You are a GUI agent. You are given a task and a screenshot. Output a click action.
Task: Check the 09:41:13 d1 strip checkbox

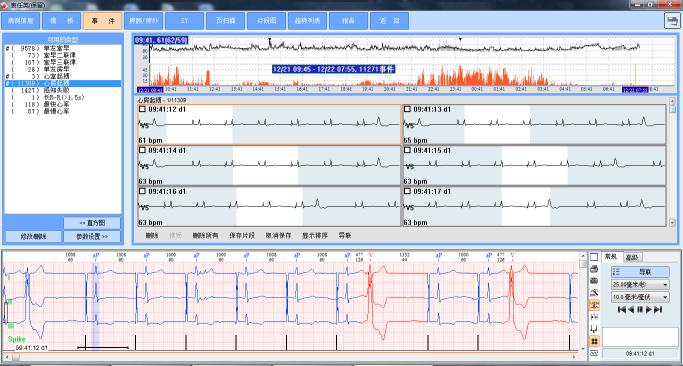407,109
